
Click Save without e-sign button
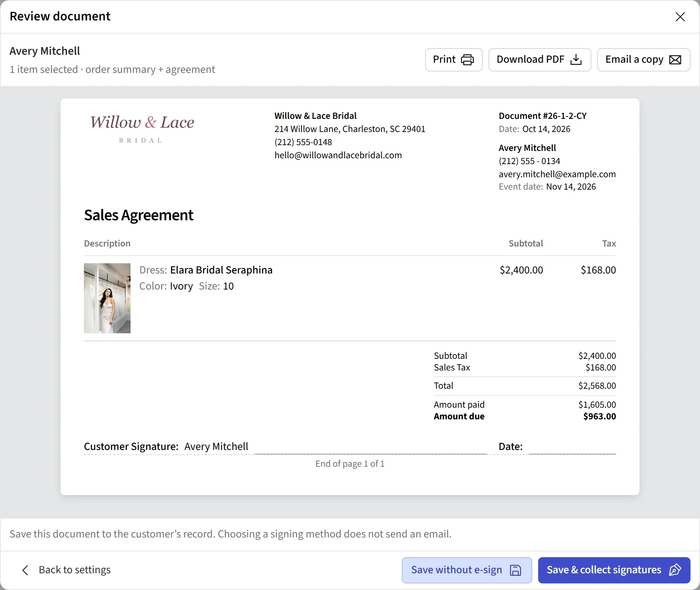[x=467, y=570]
